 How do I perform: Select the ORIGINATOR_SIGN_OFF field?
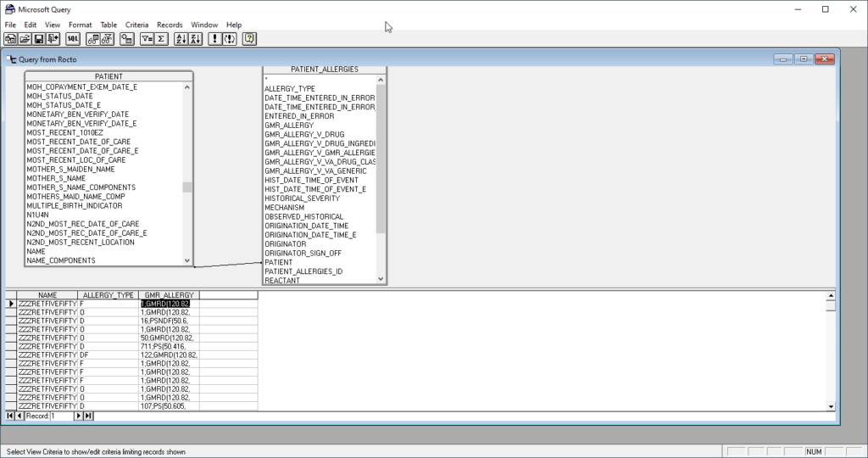tap(303, 253)
